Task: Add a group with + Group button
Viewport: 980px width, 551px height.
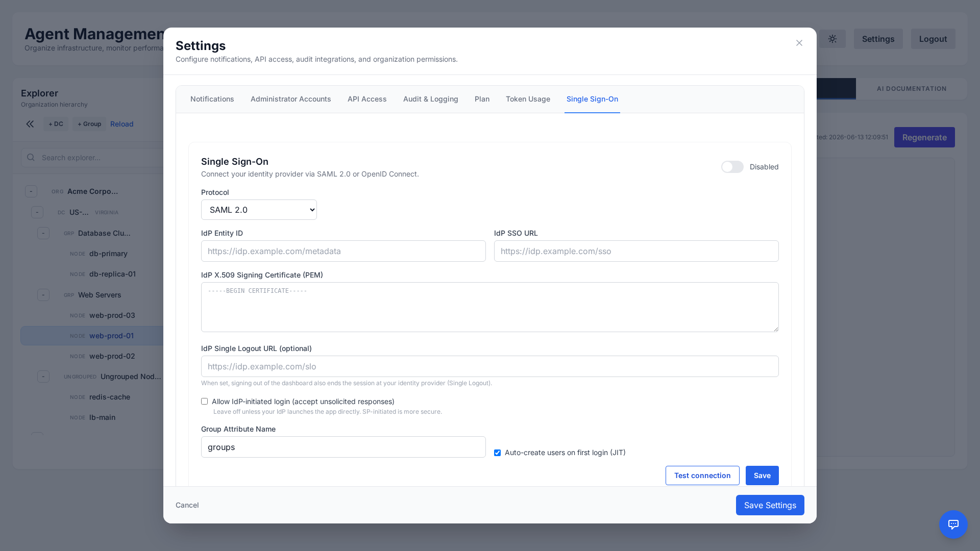Action: (x=89, y=124)
